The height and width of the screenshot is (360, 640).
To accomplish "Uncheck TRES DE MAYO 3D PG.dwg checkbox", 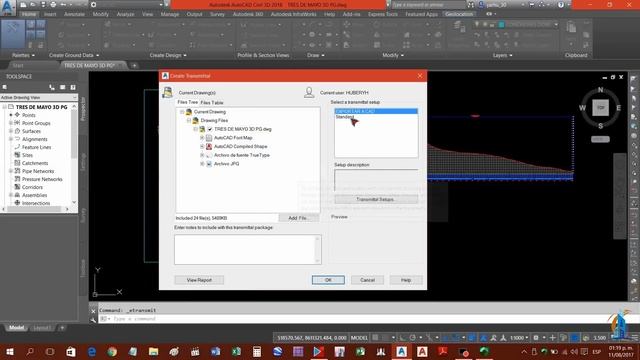I will pos(210,129).
